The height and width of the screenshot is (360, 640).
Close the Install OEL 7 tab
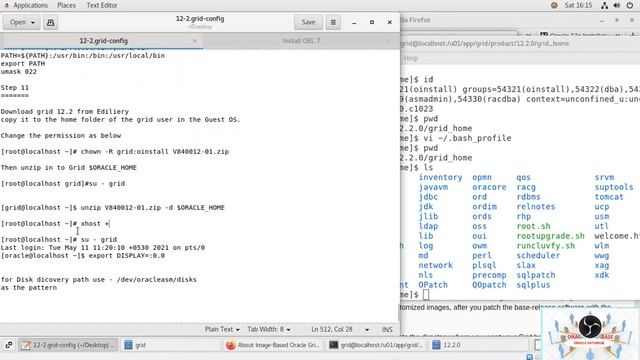pos(387,41)
